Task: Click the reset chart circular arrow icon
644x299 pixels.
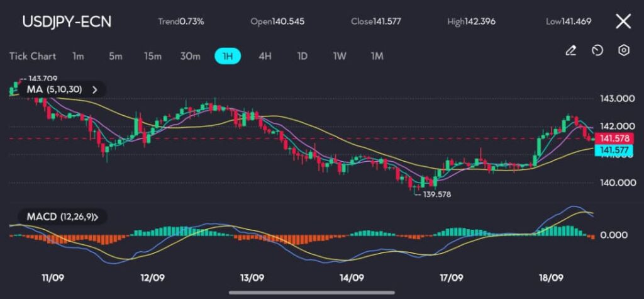Action: pos(597,50)
